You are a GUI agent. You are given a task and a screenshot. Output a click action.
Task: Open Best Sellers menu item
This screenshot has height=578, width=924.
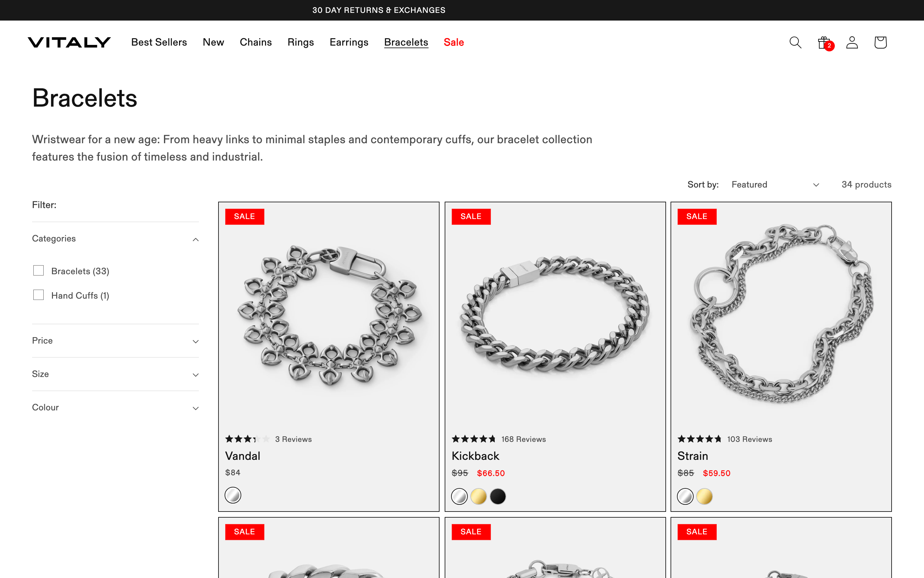coord(159,42)
